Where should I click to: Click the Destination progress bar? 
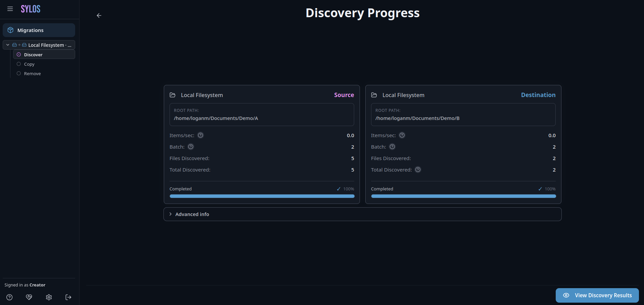pyautogui.click(x=463, y=196)
